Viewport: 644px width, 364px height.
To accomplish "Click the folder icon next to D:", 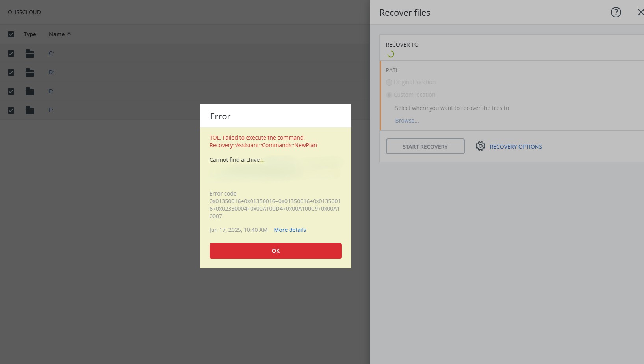I will coord(30,72).
